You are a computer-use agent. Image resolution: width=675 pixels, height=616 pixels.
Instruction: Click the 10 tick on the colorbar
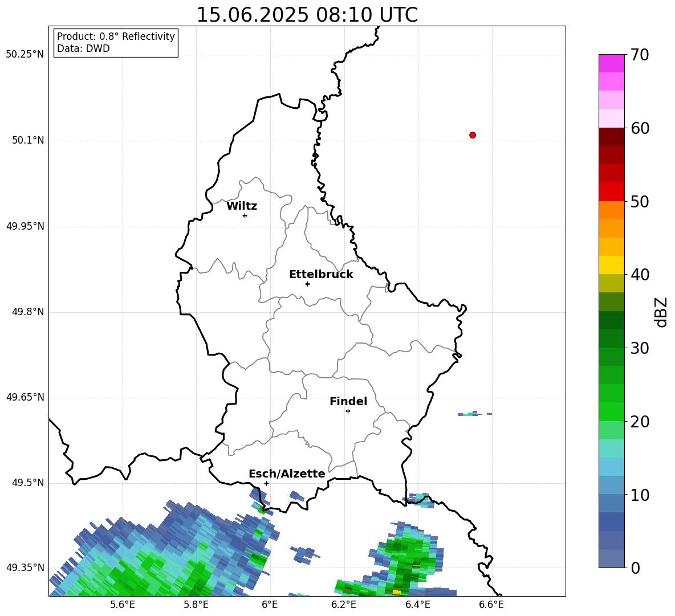[640, 495]
